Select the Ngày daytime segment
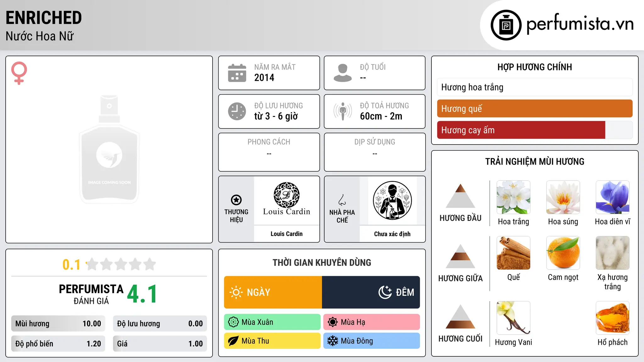The image size is (644, 362). point(273,292)
